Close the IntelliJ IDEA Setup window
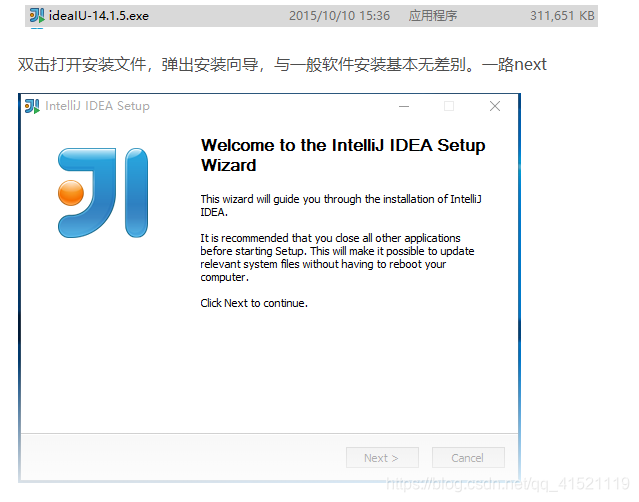Image resolution: width=639 pixels, height=502 pixels. click(495, 106)
